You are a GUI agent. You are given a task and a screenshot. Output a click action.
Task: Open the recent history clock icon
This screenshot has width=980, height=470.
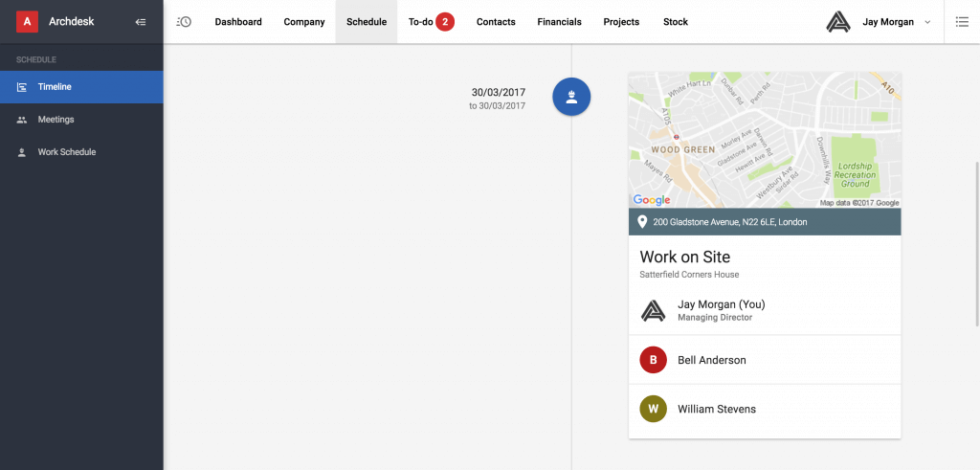tap(184, 22)
